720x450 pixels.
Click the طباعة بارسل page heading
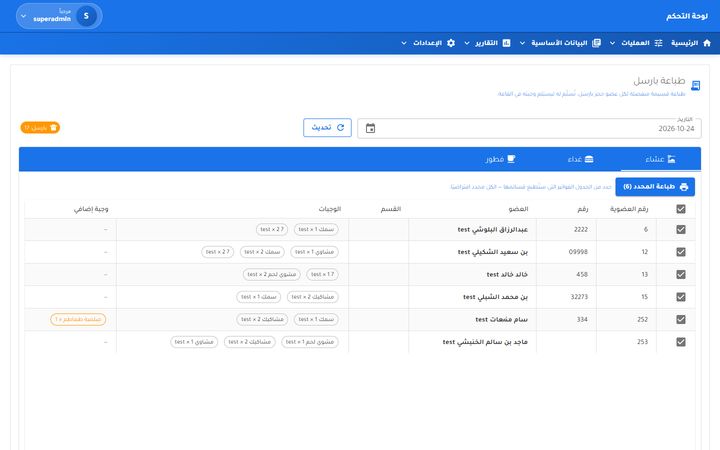coord(659,81)
